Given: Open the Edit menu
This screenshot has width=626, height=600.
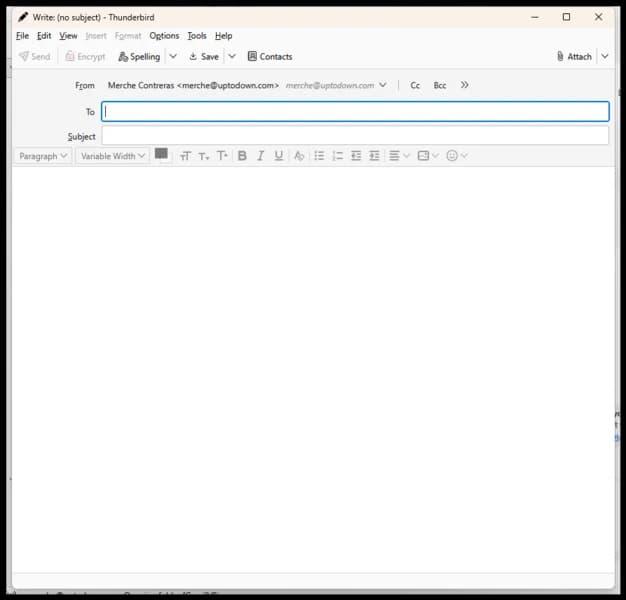Looking at the screenshot, I should coord(44,36).
